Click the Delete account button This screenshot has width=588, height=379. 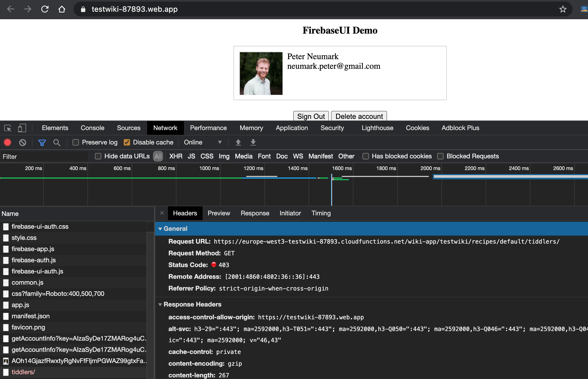coord(359,116)
